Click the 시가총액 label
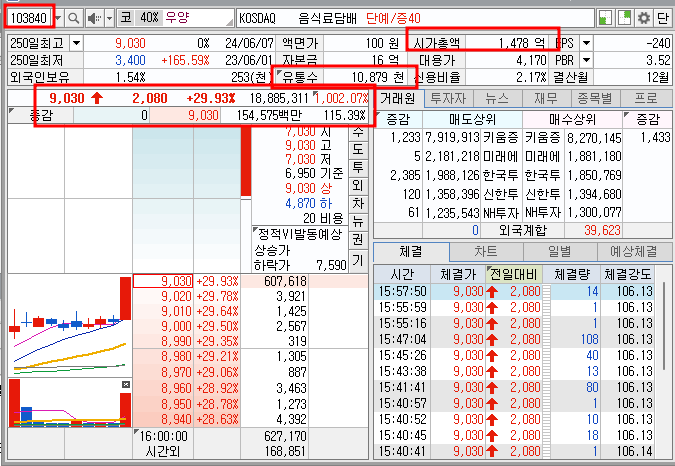Screen dimensions: 675x466 pos(437,43)
